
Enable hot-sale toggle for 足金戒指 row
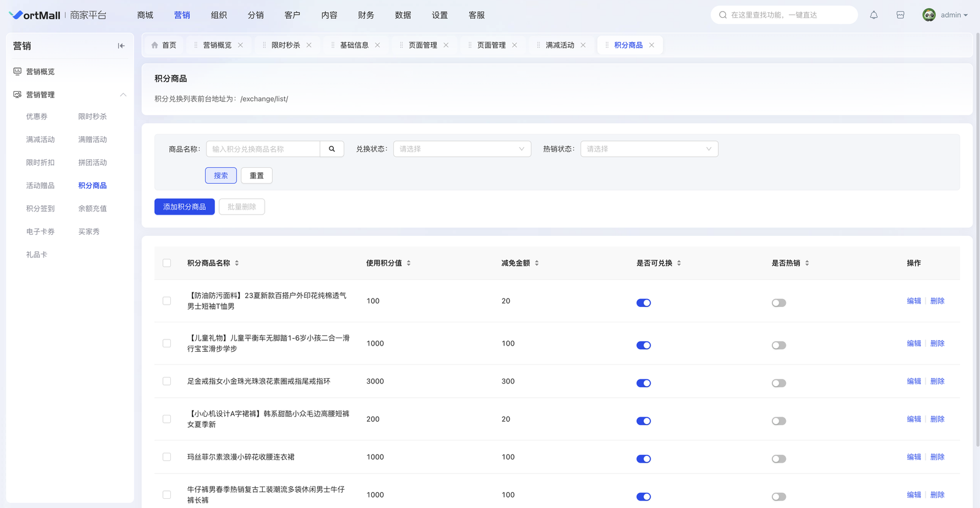point(778,383)
